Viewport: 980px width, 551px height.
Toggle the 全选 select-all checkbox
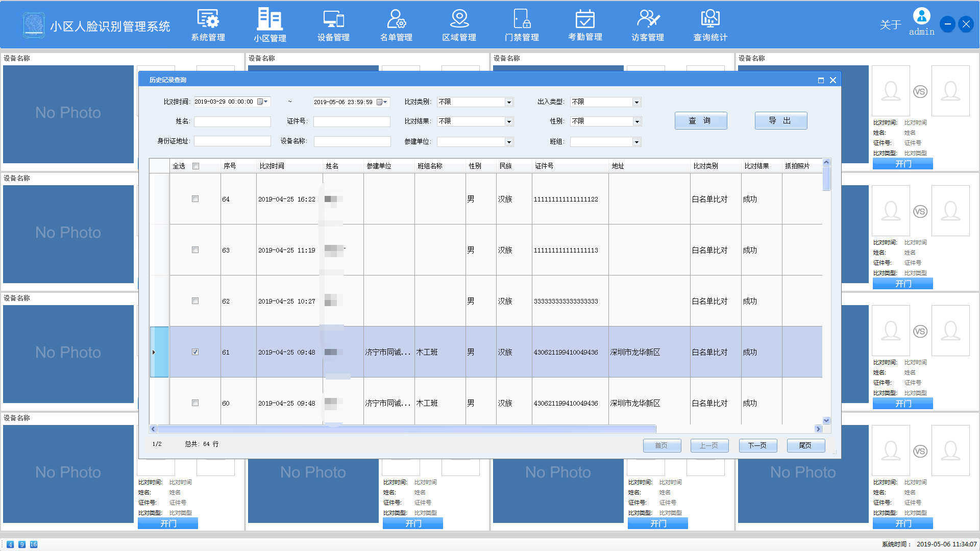(195, 166)
